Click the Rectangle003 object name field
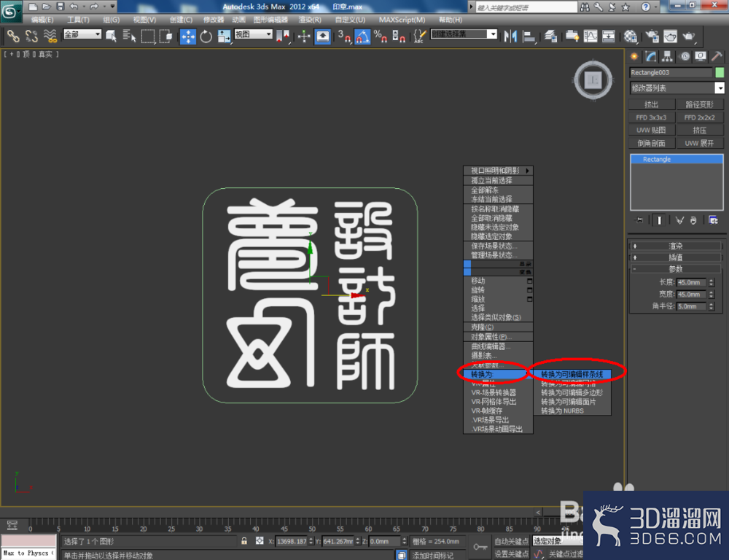This screenshot has width=729, height=560. point(671,73)
